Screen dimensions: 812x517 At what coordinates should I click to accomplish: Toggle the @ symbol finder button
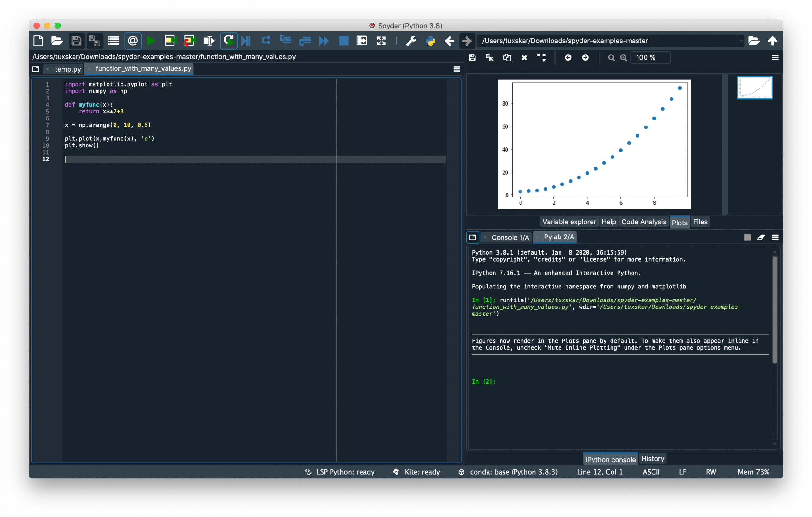coord(133,41)
